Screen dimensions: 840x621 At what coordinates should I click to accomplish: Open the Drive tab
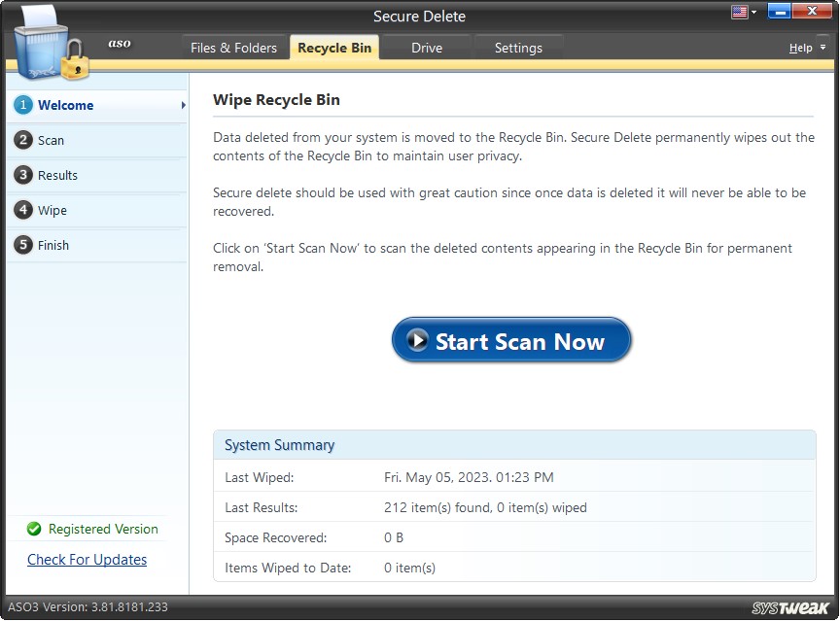pos(427,47)
